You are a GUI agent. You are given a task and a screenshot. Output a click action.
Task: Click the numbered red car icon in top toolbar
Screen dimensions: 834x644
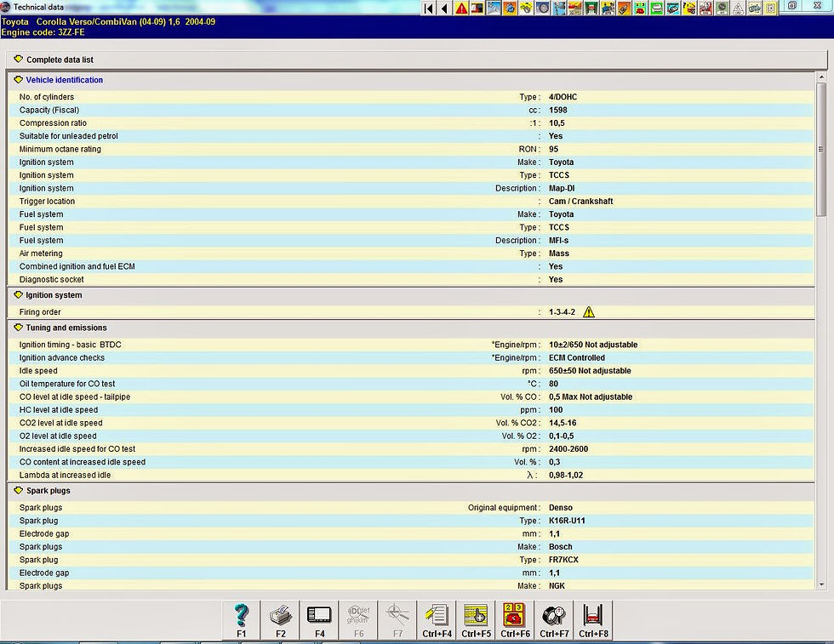point(640,8)
